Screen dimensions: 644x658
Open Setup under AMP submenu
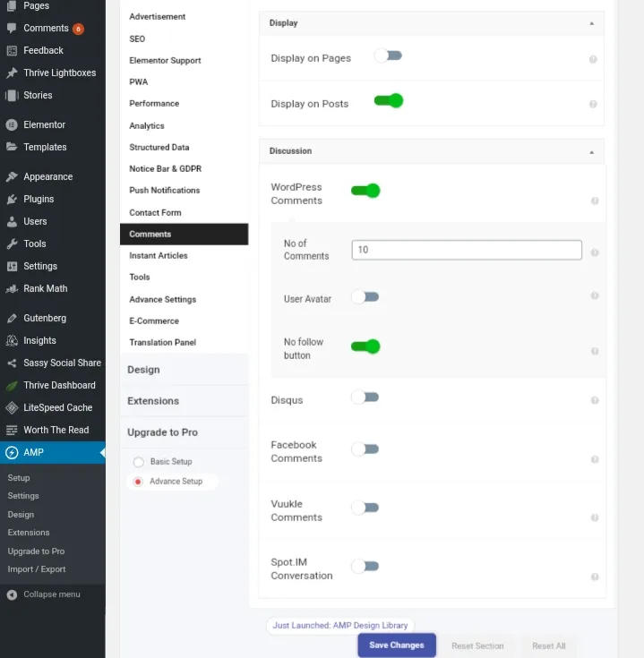[x=19, y=478]
